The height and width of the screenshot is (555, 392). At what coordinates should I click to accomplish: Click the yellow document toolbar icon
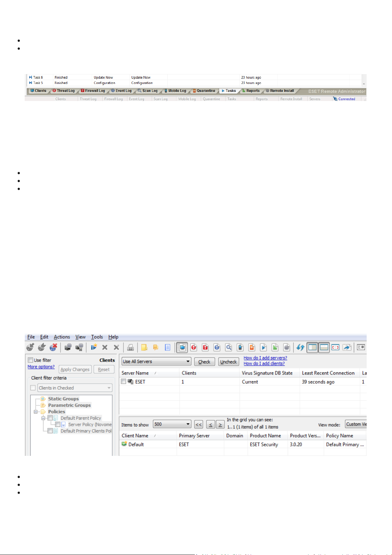144,347
